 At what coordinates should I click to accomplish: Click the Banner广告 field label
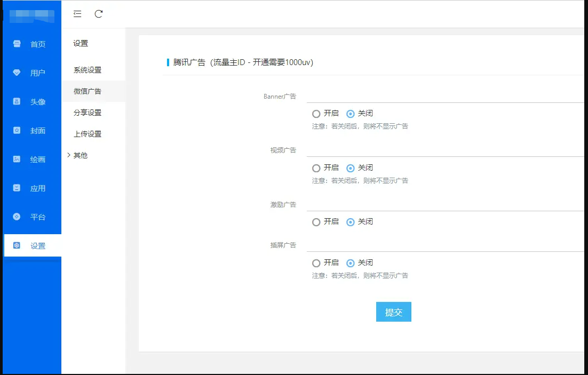pyautogui.click(x=280, y=97)
